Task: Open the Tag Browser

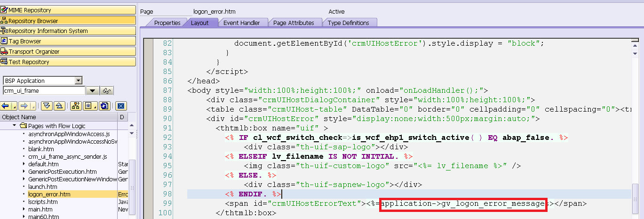Action: 68,41
